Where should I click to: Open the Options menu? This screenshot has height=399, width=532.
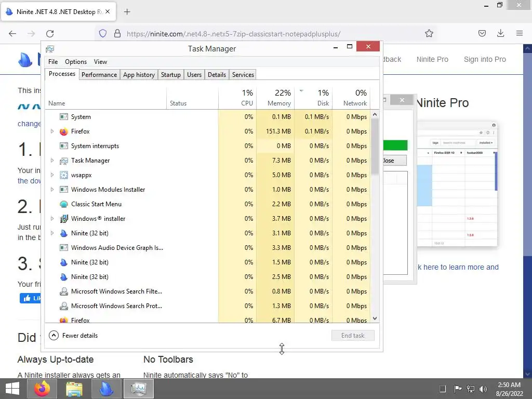click(x=76, y=62)
